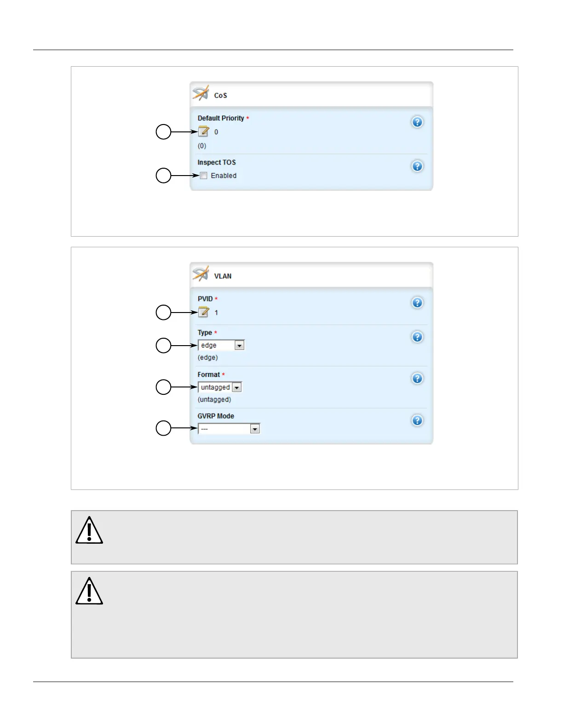Click the Default Priority help icon
The width and height of the screenshot is (563, 728).
(x=417, y=122)
